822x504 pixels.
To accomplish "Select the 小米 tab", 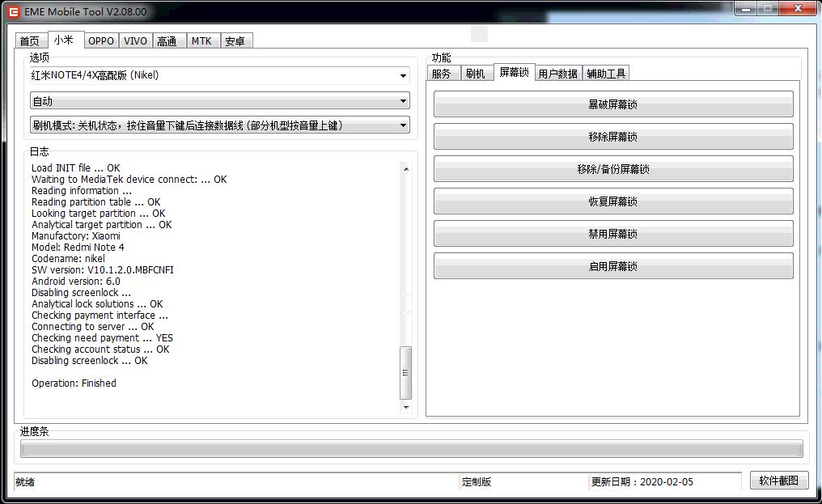I will pyautogui.click(x=65, y=40).
